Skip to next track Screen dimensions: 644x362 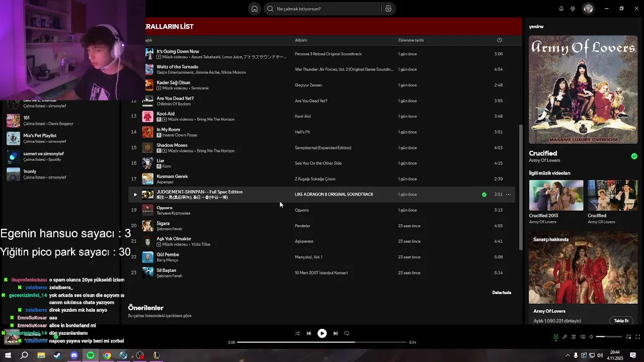pyautogui.click(x=336, y=333)
